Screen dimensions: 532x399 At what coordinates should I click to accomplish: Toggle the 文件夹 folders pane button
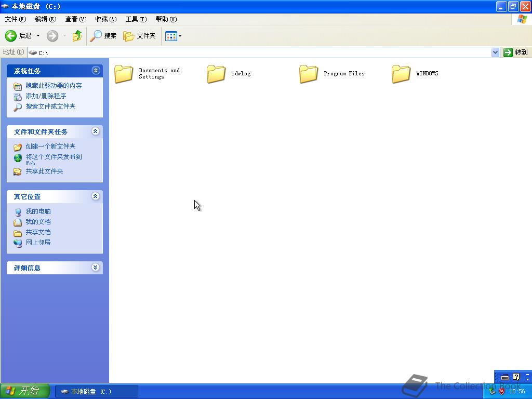[x=139, y=36]
